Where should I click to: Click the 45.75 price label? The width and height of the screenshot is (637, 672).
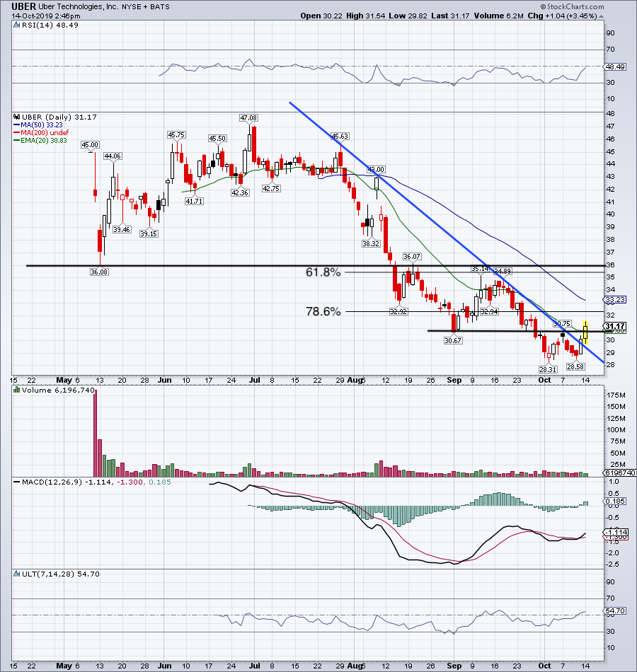pos(176,134)
